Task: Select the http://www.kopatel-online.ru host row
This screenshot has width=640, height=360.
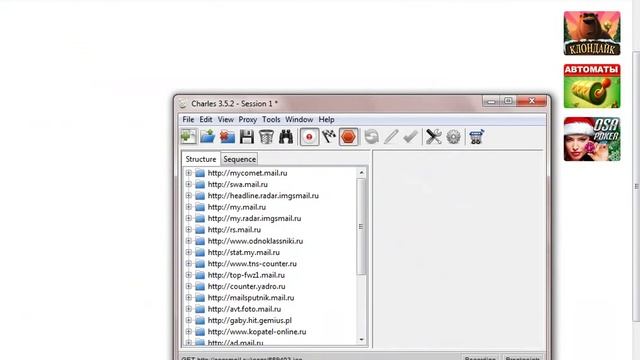Action: coord(257,332)
